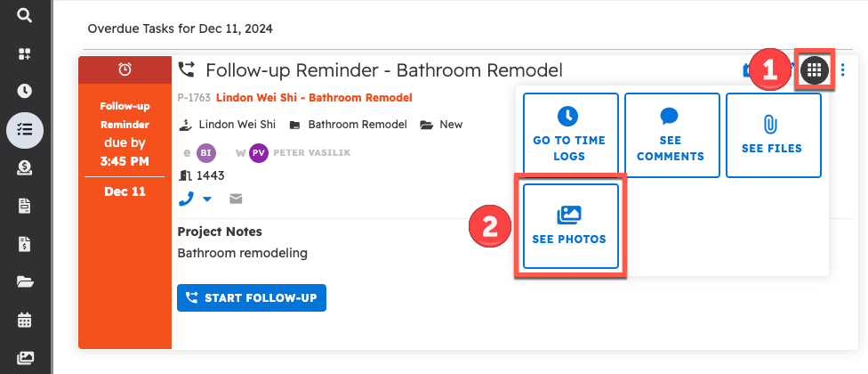
Task: Open the folder icon in sidebar
Action: tap(25, 281)
